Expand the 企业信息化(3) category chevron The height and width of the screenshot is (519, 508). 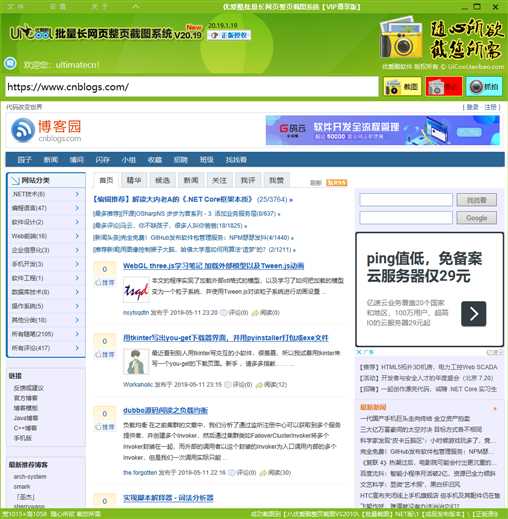77,250
